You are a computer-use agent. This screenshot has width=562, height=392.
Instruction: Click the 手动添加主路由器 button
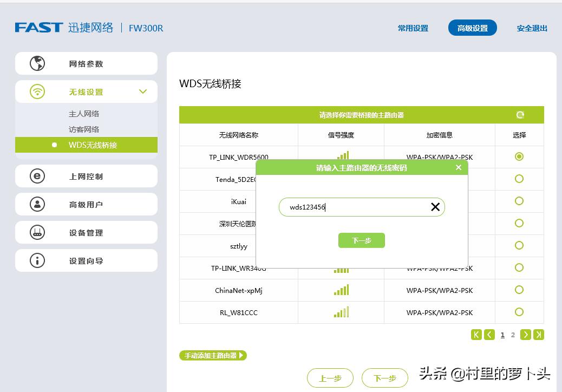(x=212, y=355)
